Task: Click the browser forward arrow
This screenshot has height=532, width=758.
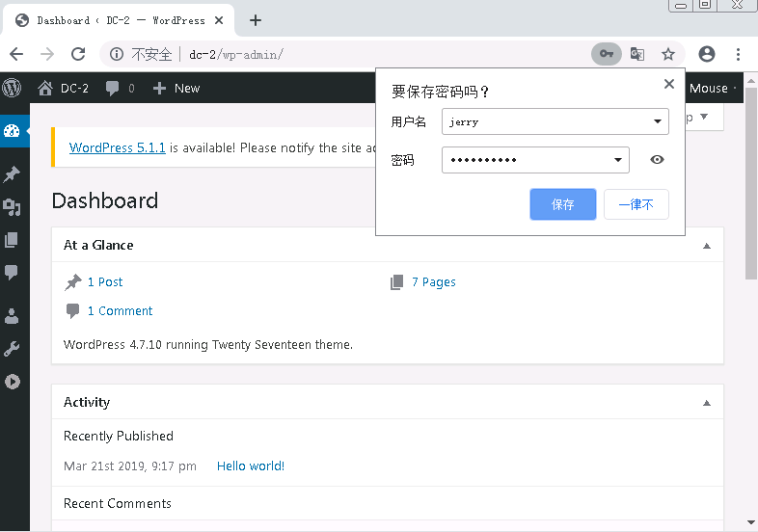Action: pos(47,54)
